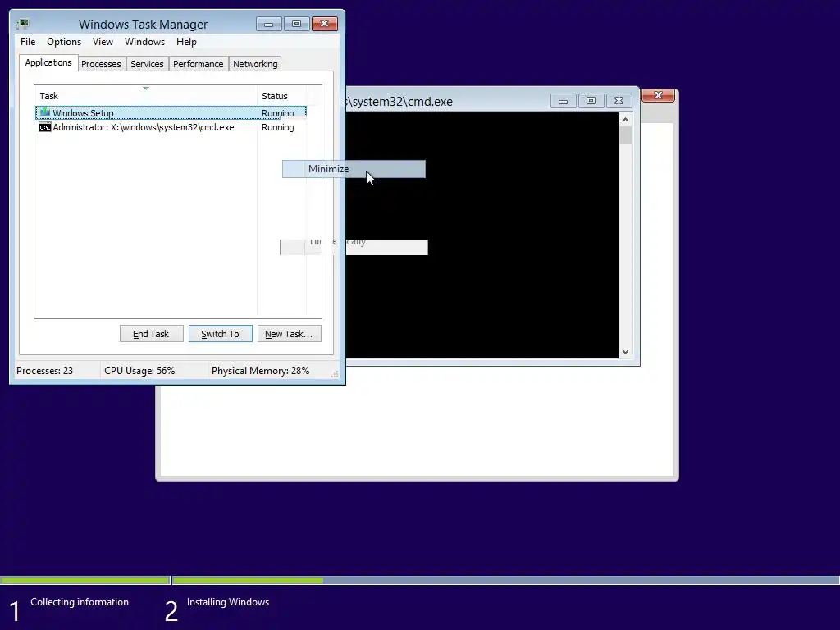Sort by the Task column header
Viewport: 840px width, 630px height.
(x=146, y=96)
